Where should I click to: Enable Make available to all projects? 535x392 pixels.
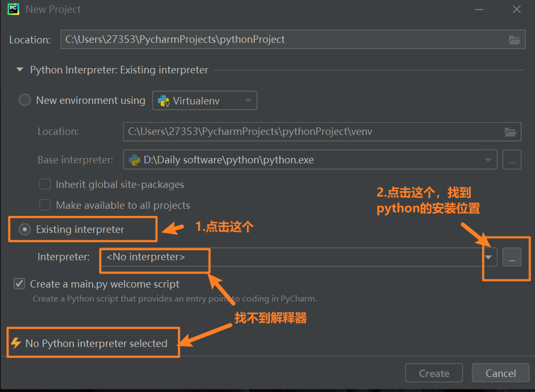click(45, 205)
